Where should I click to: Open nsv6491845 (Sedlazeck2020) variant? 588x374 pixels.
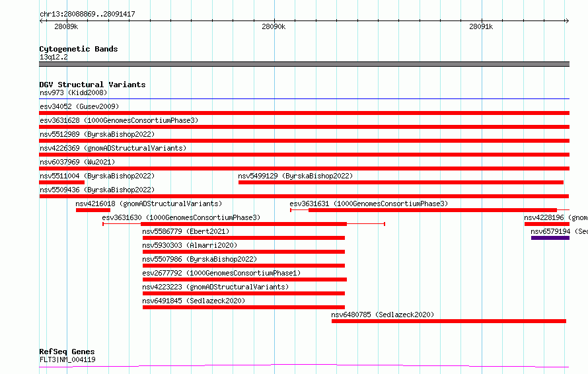click(x=194, y=301)
